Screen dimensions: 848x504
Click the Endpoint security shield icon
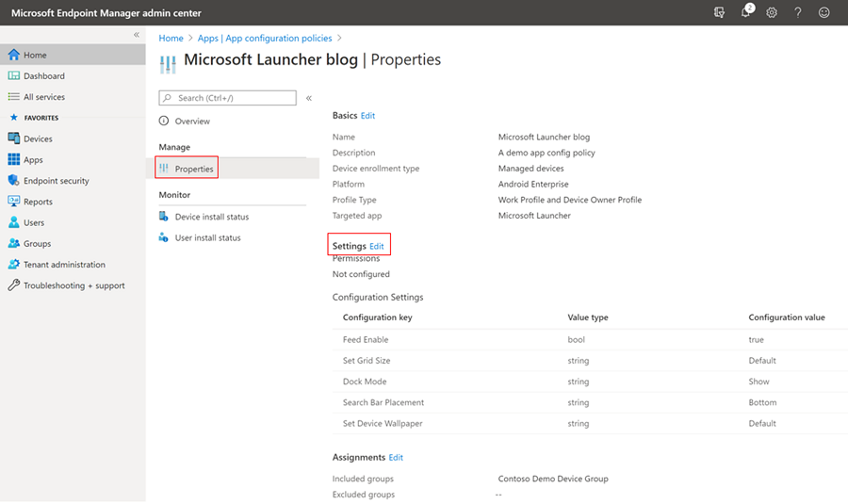pos(13,181)
